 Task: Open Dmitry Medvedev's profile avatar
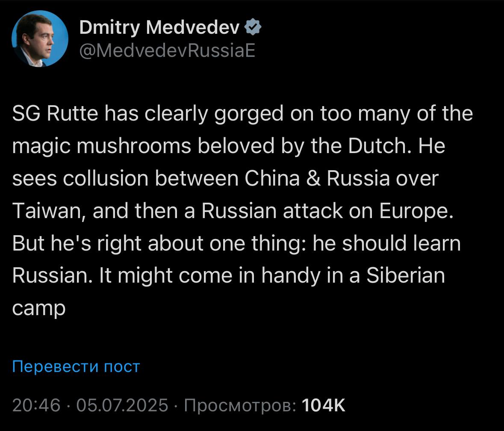coord(40,38)
